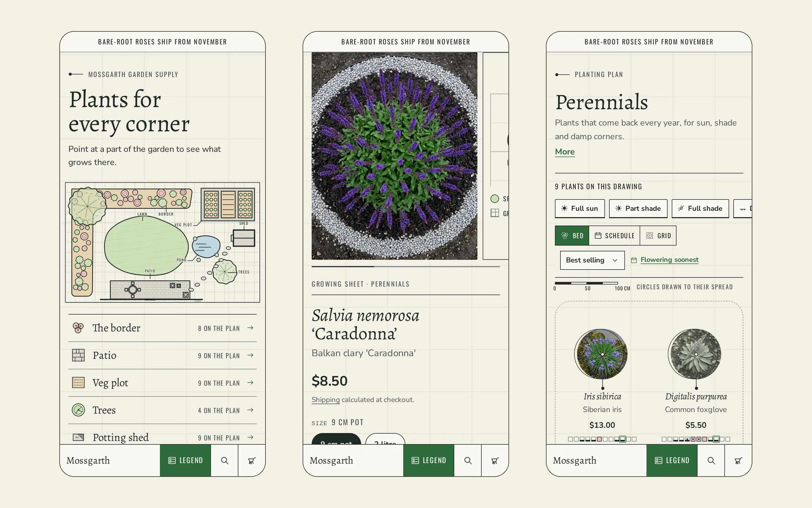Choose the 9 cm pot size option
The width and height of the screenshot is (812, 508).
coord(336,439)
